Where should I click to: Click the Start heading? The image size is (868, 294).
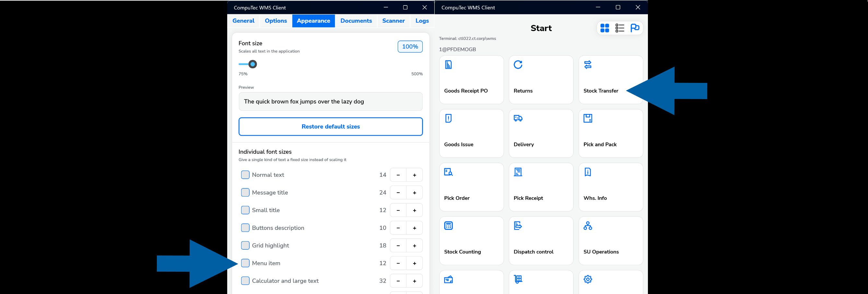point(541,28)
